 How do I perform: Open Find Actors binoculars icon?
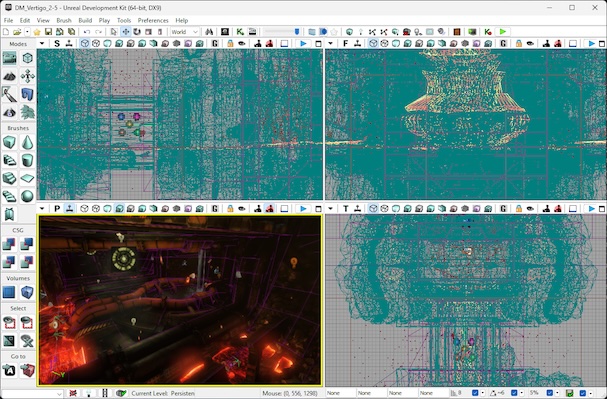point(209,32)
